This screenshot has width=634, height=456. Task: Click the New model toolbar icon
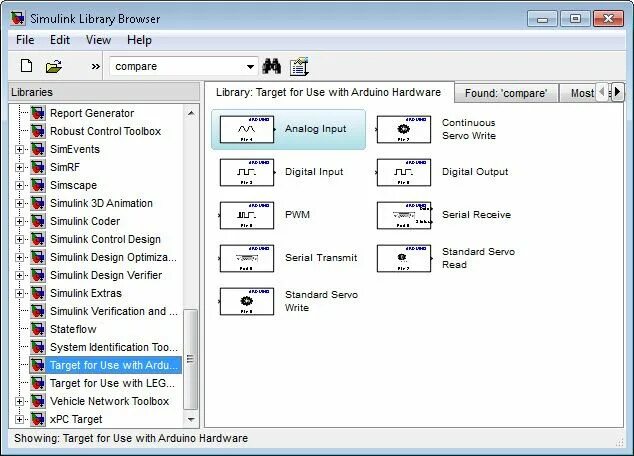26,65
